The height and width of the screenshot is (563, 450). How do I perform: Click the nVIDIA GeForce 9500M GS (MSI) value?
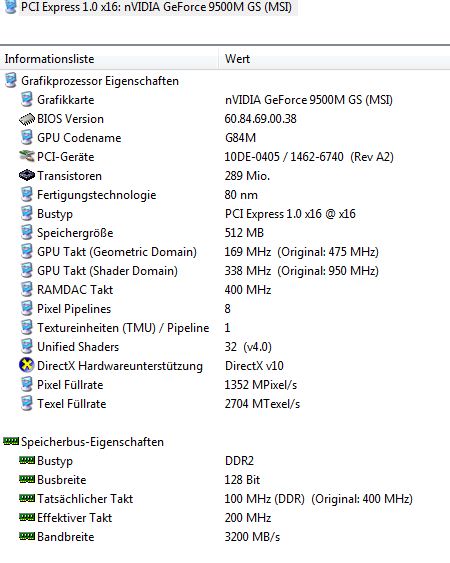[x=309, y=100]
